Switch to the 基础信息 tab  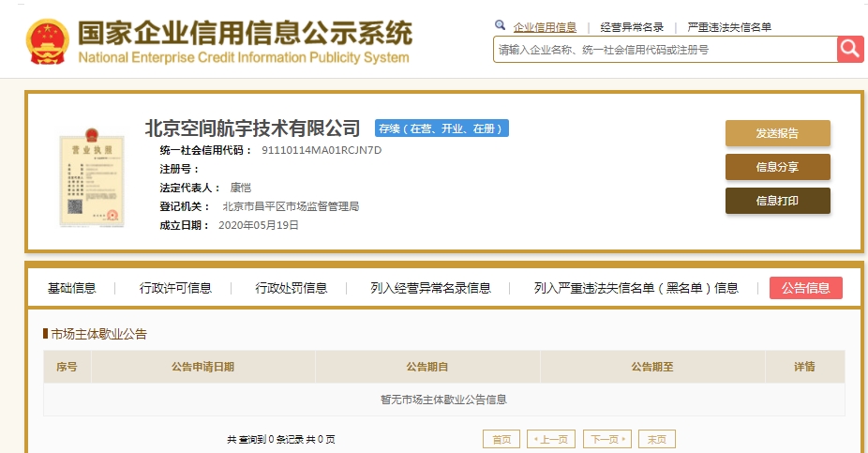click(72, 288)
